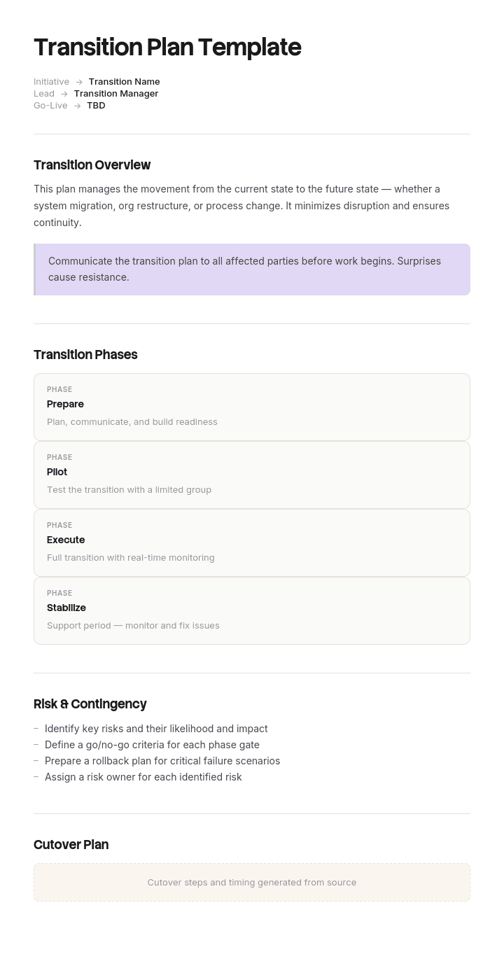Select the rollback plan bullet item
The width and height of the screenshot is (504, 980).
click(x=162, y=760)
